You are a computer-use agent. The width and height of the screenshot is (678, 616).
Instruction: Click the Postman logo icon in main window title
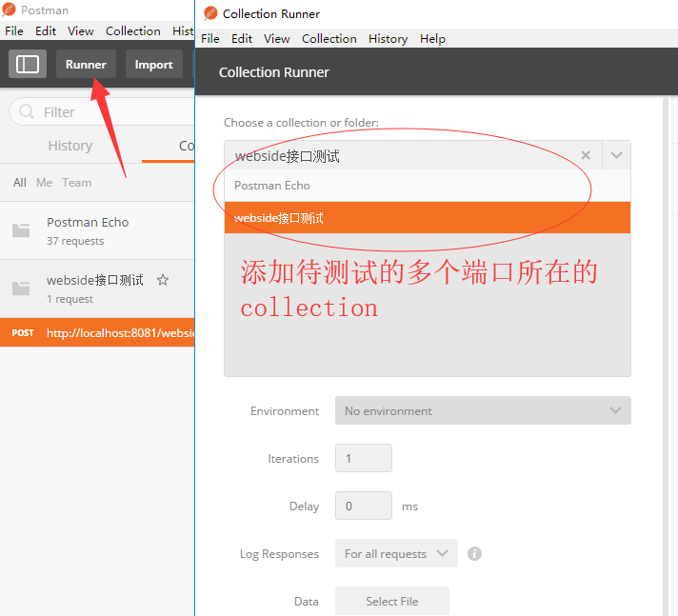[x=10, y=10]
